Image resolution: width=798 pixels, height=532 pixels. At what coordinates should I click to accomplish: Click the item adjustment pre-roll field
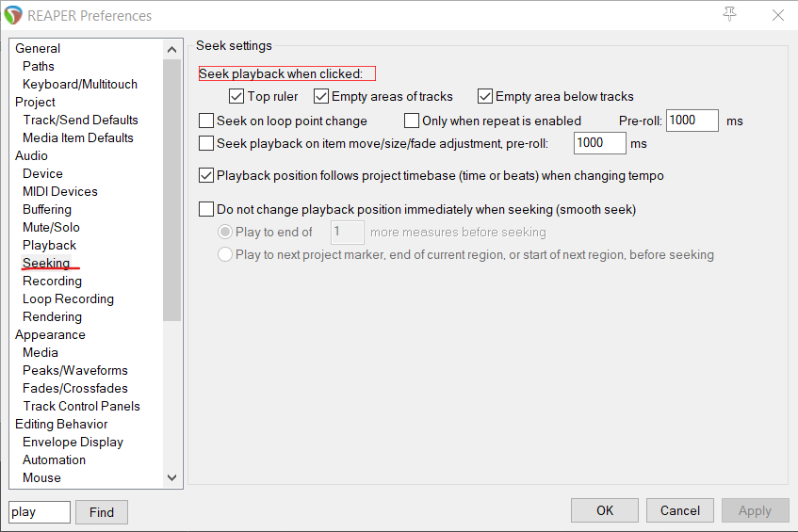(599, 143)
